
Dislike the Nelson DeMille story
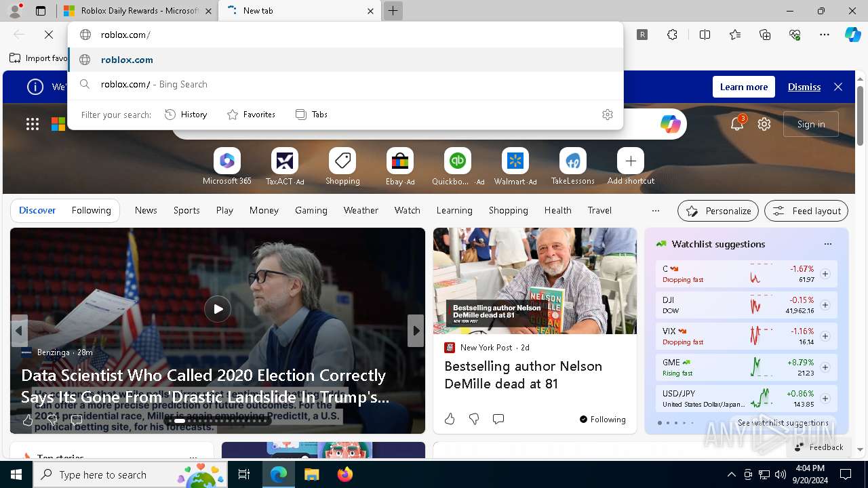pyautogui.click(x=474, y=419)
